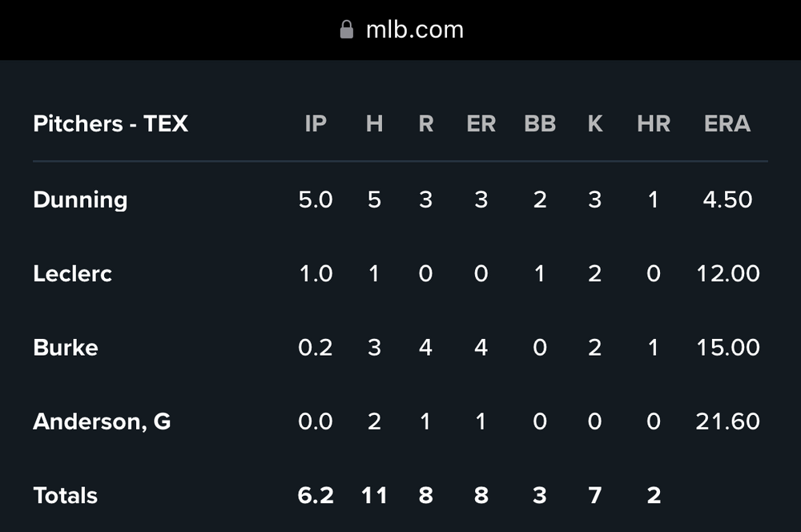Image resolution: width=801 pixels, height=532 pixels.
Task: Click the BB column header
Action: point(540,123)
